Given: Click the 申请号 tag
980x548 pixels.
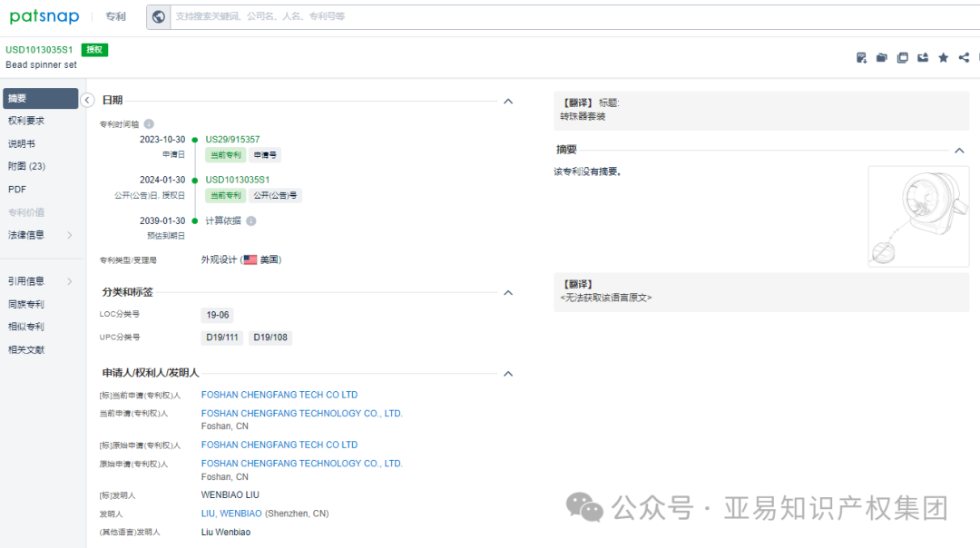Looking at the screenshot, I should click(265, 155).
